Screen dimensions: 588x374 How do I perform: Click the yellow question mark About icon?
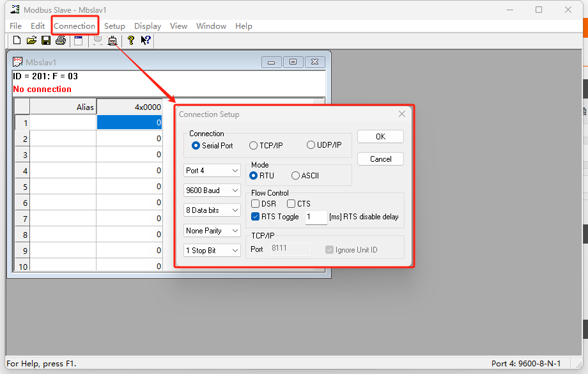pos(131,41)
